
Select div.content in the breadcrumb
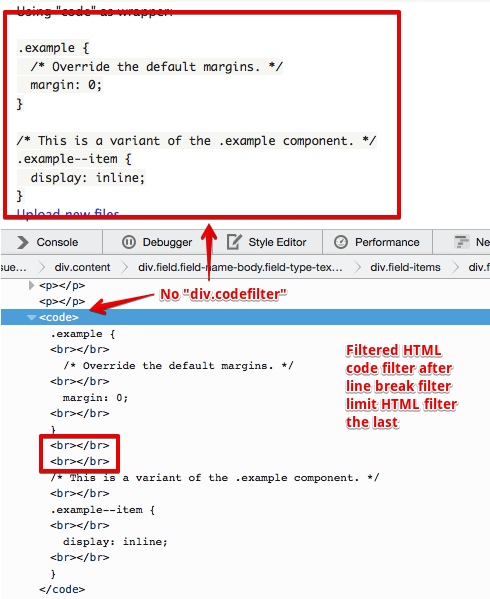82,267
